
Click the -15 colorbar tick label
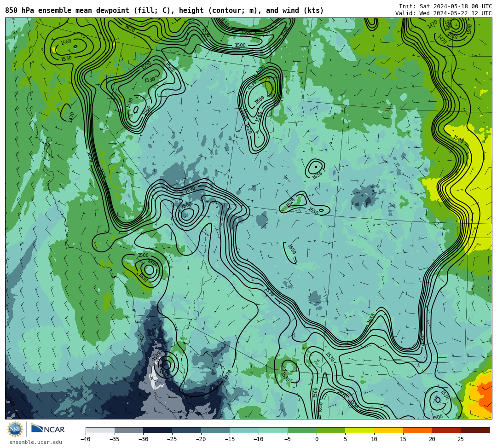tap(230, 439)
